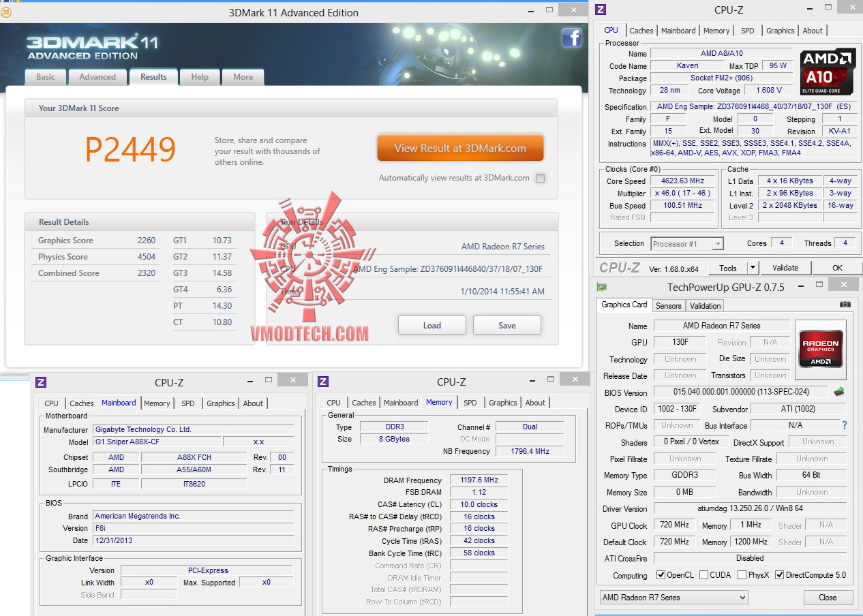The height and width of the screenshot is (616, 863).
Task: Click the CAS# Latency 10.0 clocks value
Action: [x=479, y=504]
